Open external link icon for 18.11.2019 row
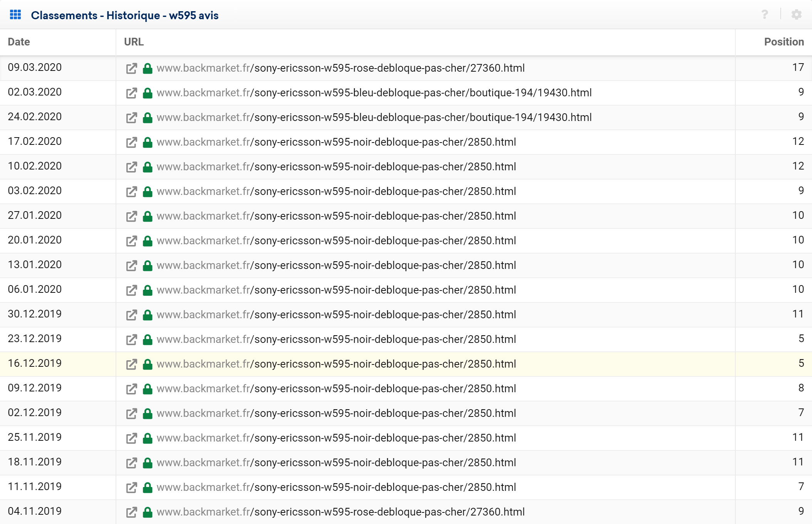 coord(131,463)
